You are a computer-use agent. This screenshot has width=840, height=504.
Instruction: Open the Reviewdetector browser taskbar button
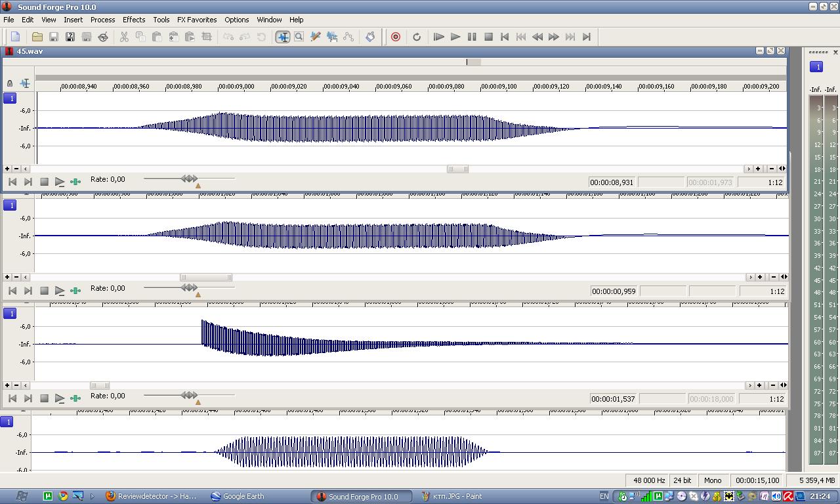coord(151,496)
